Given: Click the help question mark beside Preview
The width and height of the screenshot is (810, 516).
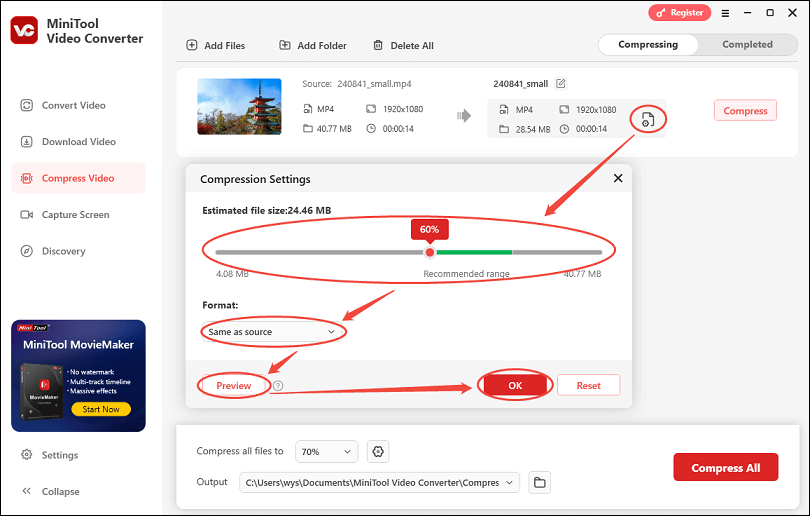Looking at the screenshot, I should (x=278, y=385).
